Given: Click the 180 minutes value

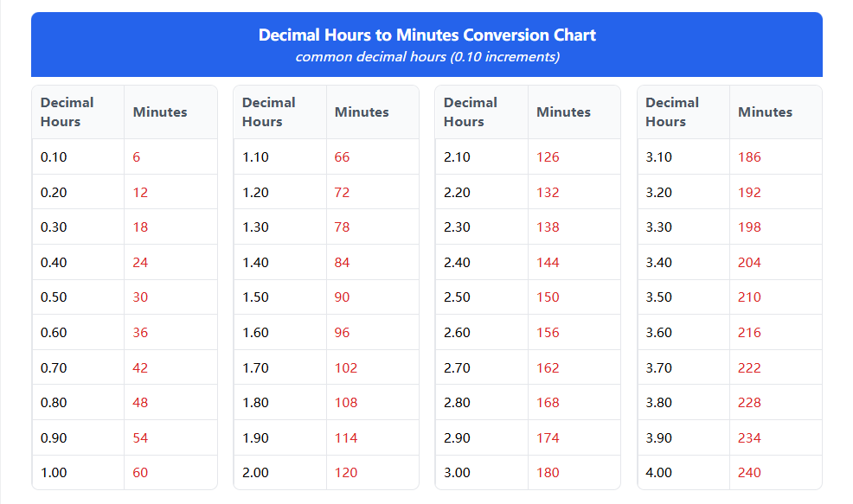Looking at the screenshot, I should point(548,473).
